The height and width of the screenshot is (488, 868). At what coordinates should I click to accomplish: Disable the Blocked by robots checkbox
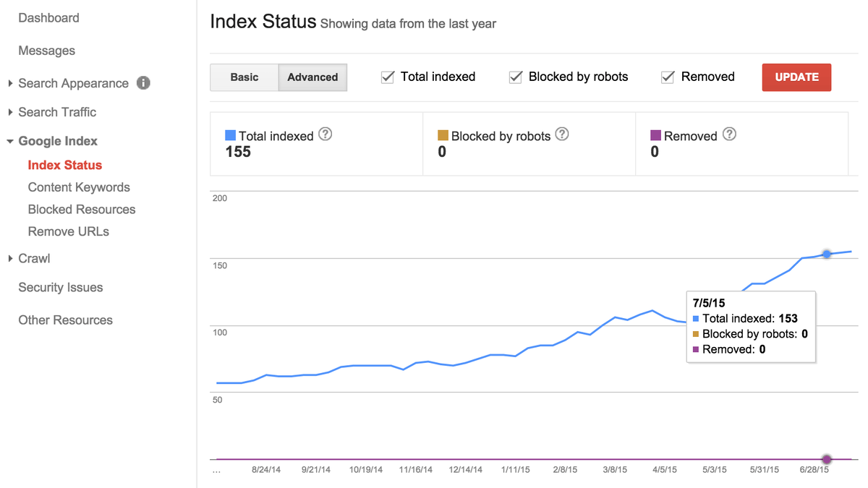tap(516, 77)
